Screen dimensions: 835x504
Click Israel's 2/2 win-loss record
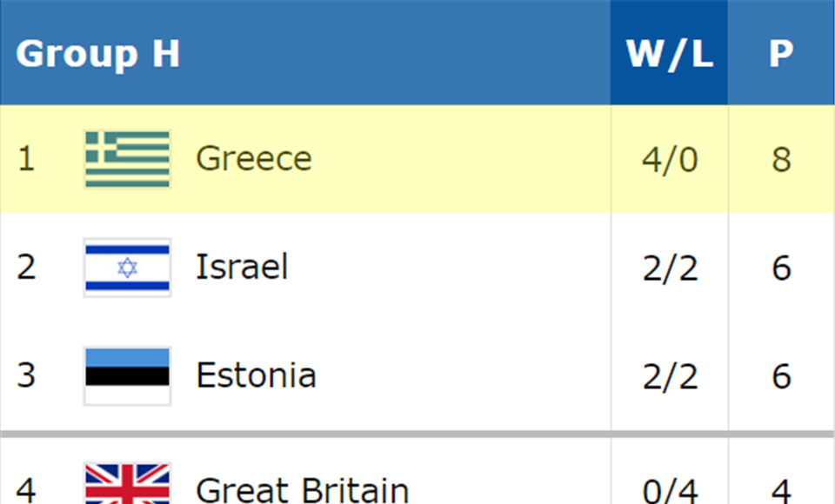(x=670, y=269)
